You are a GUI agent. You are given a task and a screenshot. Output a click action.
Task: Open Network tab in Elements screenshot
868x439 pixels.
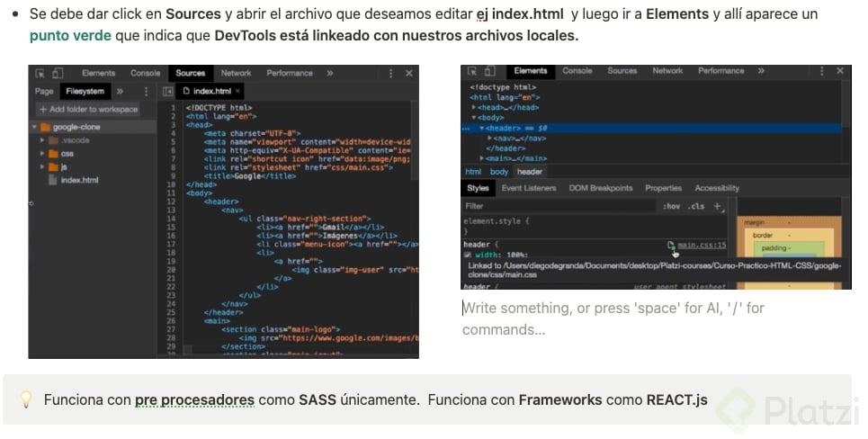(x=667, y=71)
